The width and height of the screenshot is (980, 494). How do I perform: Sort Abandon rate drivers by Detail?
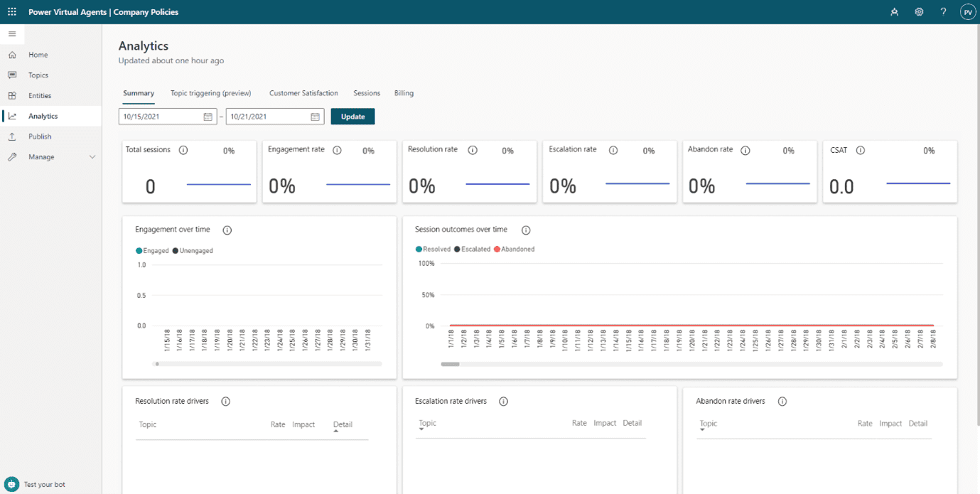pyautogui.click(x=918, y=424)
